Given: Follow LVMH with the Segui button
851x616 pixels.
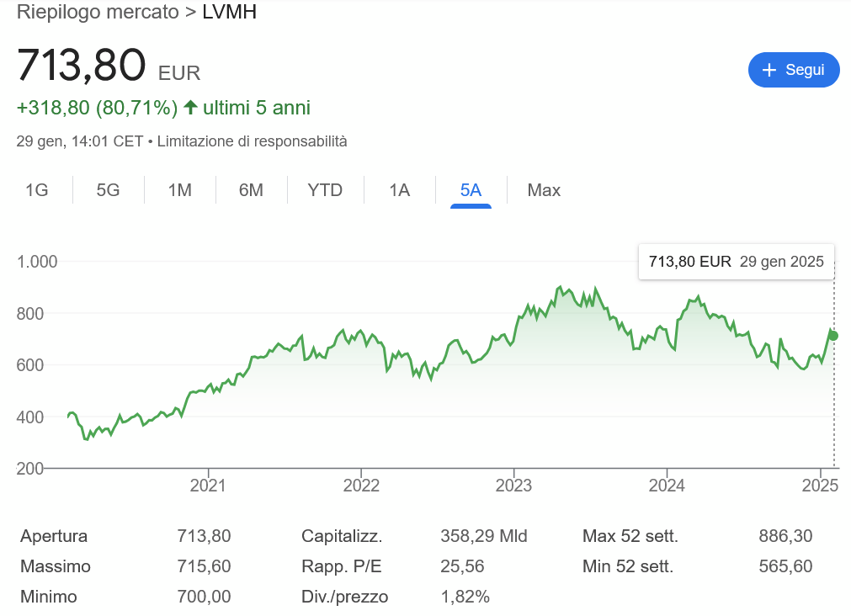Looking at the screenshot, I should pyautogui.click(x=794, y=70).
